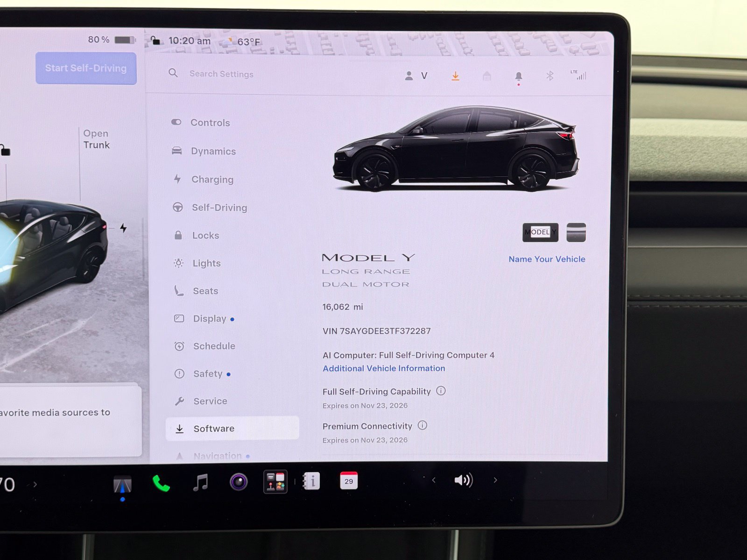
Task: Select the Software menu entry
Action: 233,428
